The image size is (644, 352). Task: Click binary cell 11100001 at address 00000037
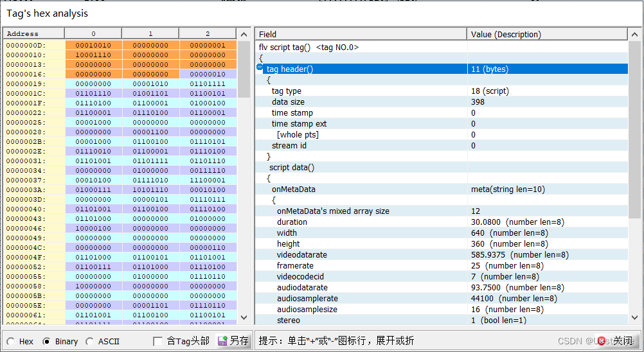pos(208,180)
